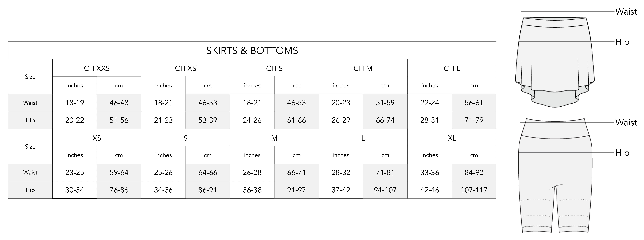Viewport: 644px width, 240px height.
Task: Click the CH M waist value 20-23
Action: [x=341, y=103]
